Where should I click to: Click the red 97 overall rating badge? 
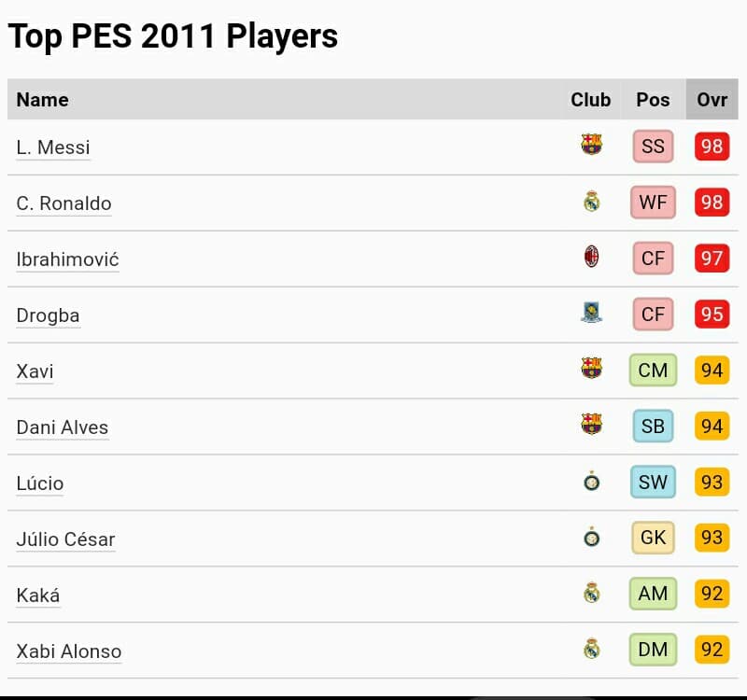712,259
